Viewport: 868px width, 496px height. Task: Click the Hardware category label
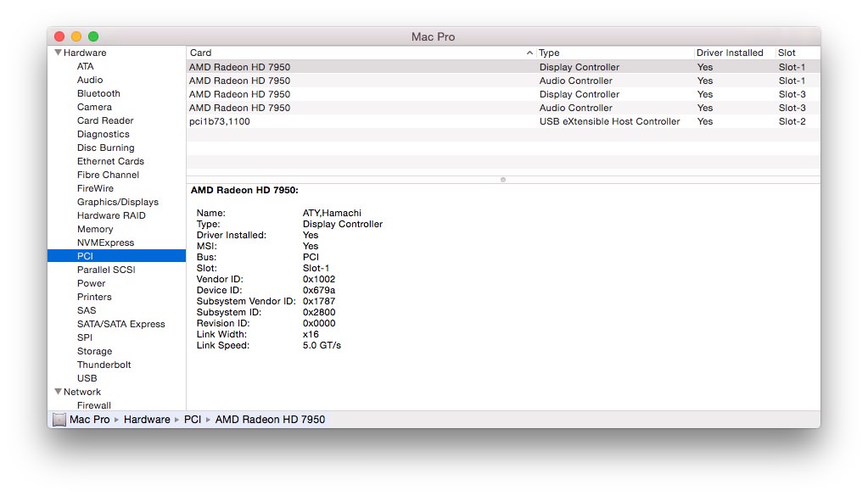[x=85, y=53]
